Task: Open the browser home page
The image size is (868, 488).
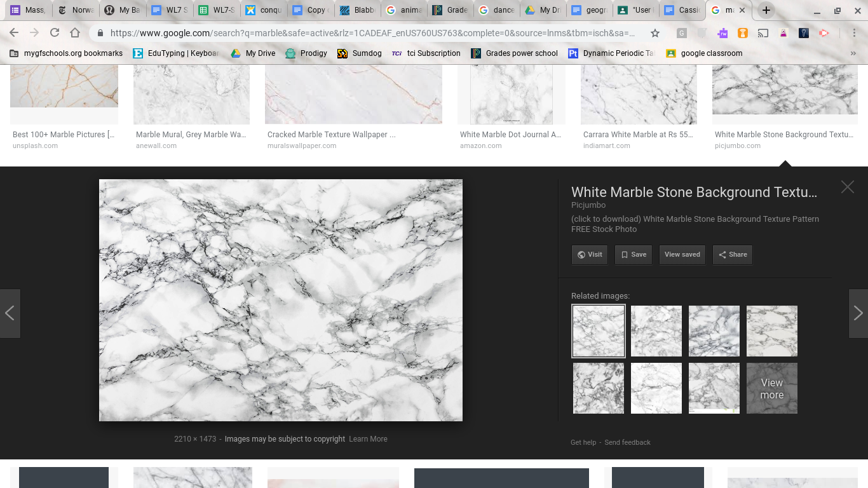Action: (x=75, y=33)
